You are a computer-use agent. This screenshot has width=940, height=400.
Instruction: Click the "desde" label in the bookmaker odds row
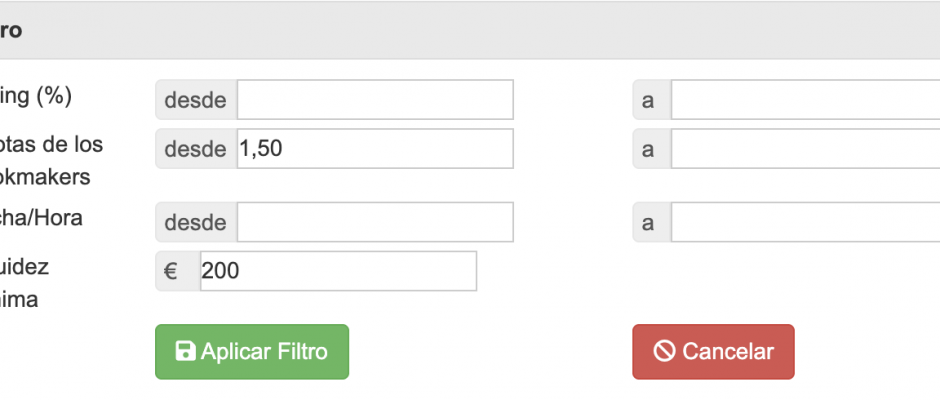point(196,149)
